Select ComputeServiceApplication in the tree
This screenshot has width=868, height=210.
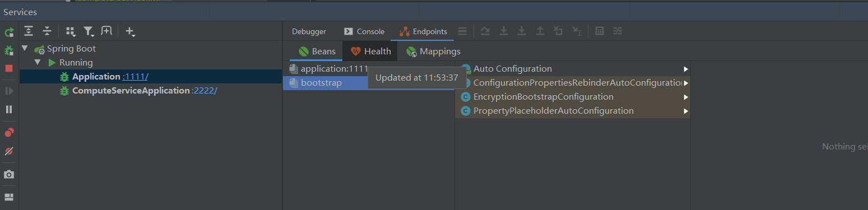(x=131, y=90)
